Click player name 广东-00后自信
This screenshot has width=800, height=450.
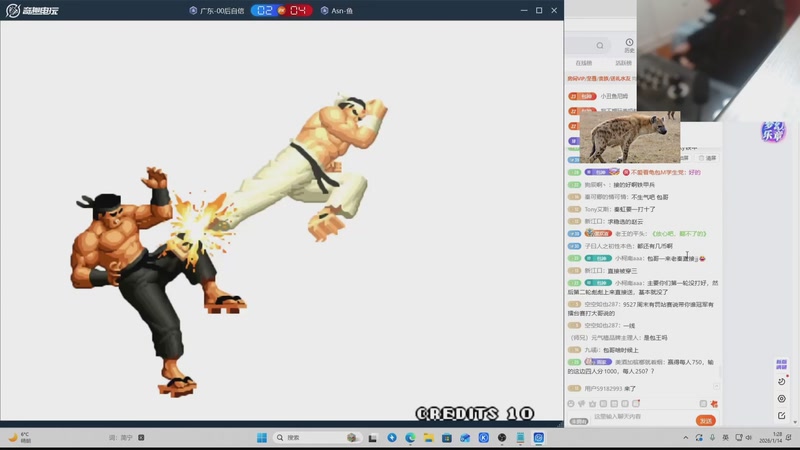(221, 10)
